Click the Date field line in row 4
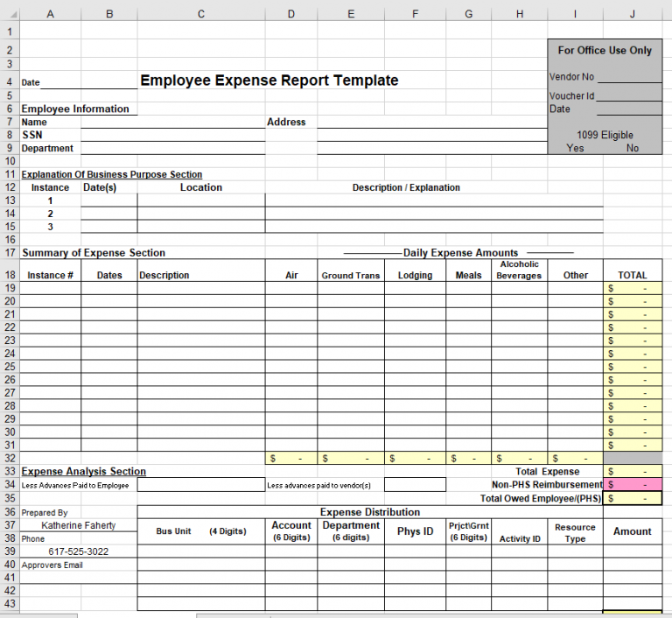This screenshot has height=618, width=672. tap(88, 82)
